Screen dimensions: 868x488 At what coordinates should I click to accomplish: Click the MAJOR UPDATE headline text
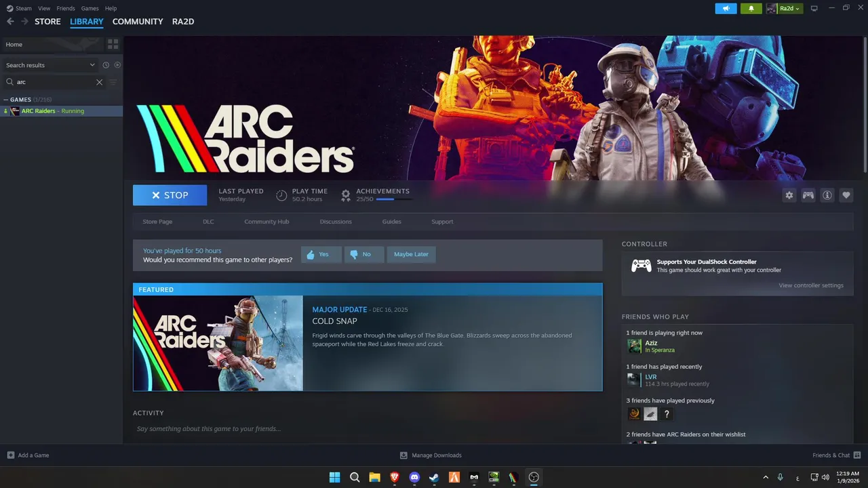340,310
